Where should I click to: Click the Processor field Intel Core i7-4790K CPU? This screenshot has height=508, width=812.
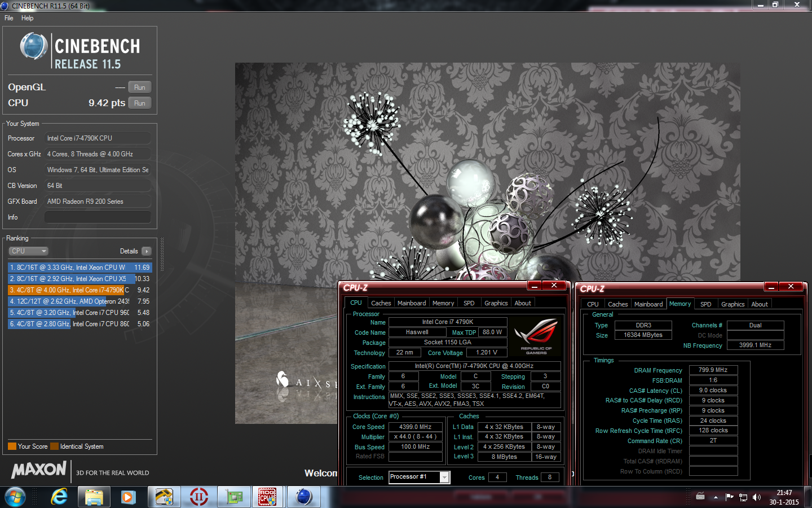pos(98,138)
